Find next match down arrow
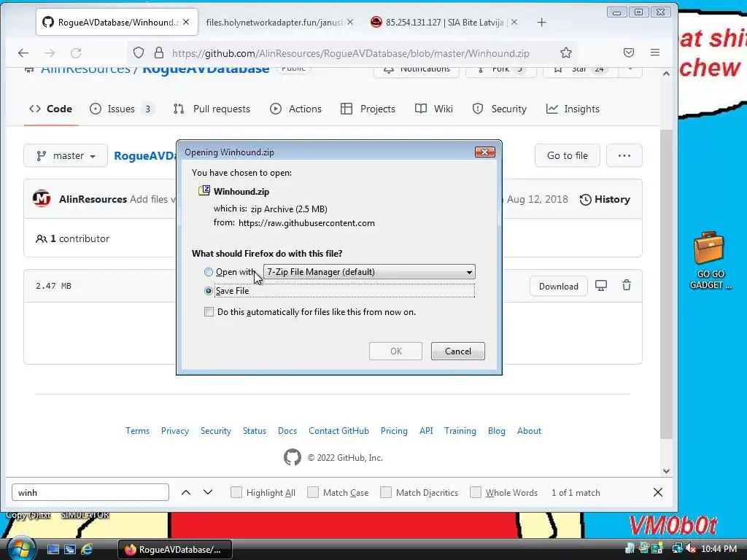The image size is (747, 560). [x=208, y=492]
